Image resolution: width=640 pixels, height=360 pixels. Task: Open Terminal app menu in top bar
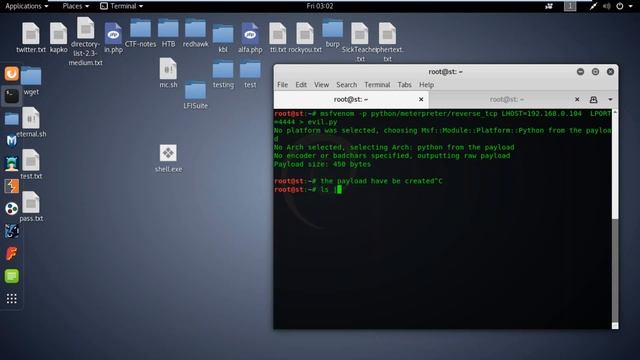[x=122, y=6]
